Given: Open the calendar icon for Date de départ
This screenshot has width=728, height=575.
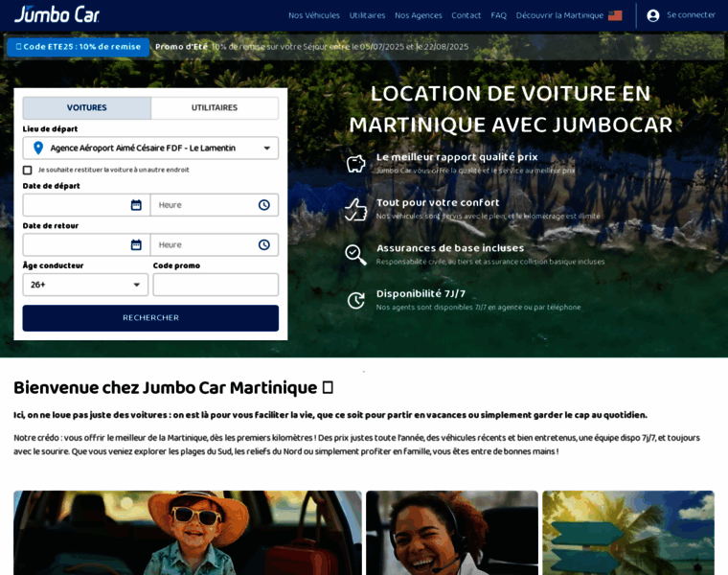Looking at the screenshot, I should (x=136, y=205).
